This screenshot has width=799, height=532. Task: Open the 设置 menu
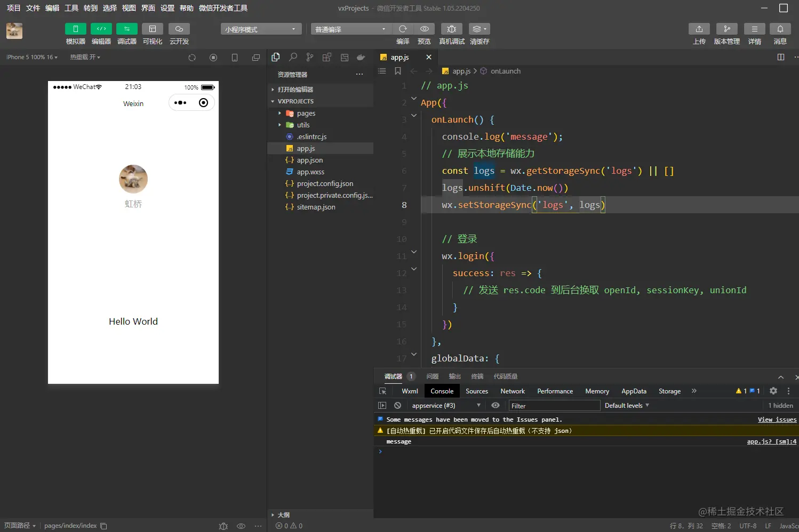click(x=167, y=8)
